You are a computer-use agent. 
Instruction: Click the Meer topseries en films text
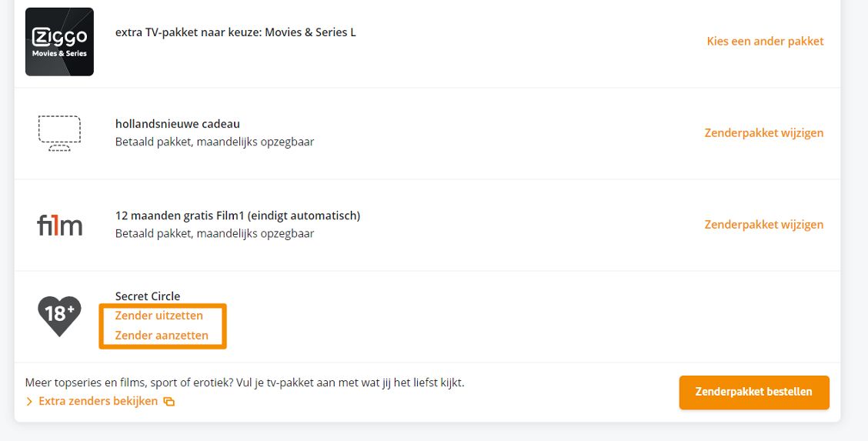pos(245,383)
